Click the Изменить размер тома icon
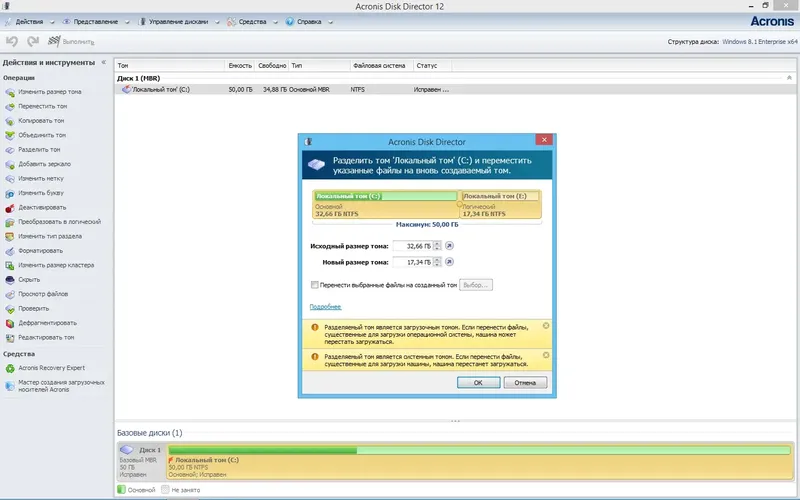This screenshot has height=500, width=800. coord(10,92)
